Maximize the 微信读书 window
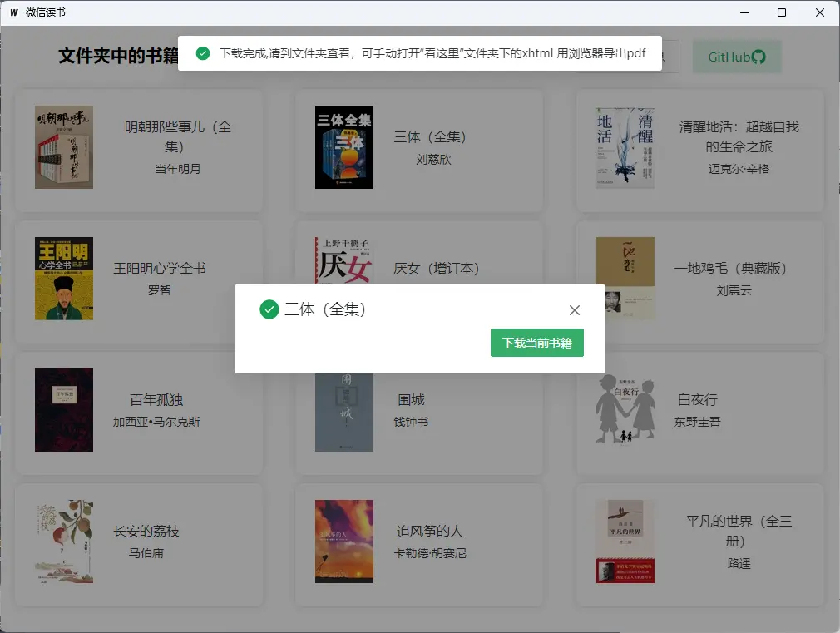This screenshot has width=840, height=633. (782, 12)
